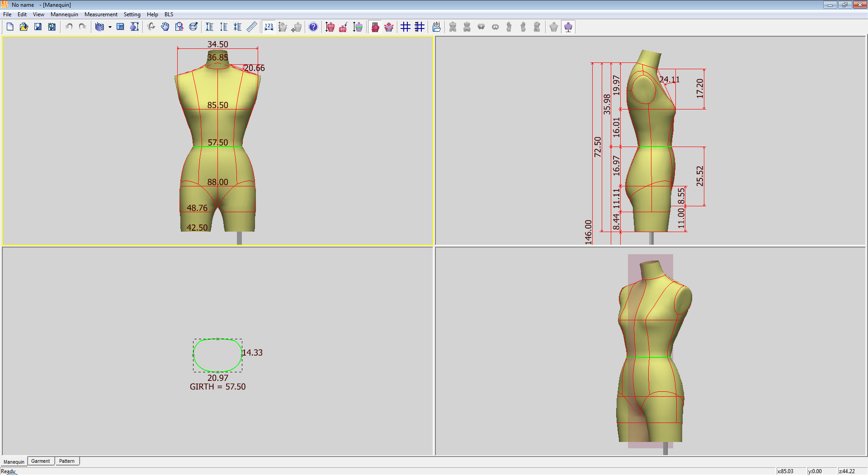The image size is (868, 475).
Task: Click the waist value 57.50 on front view
Action: (x=217, y=142)
